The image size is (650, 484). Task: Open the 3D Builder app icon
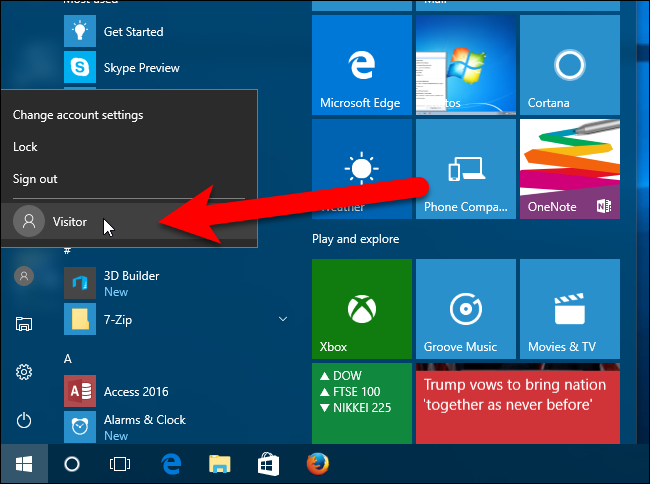pyautogui.click(x=80, y=283)
